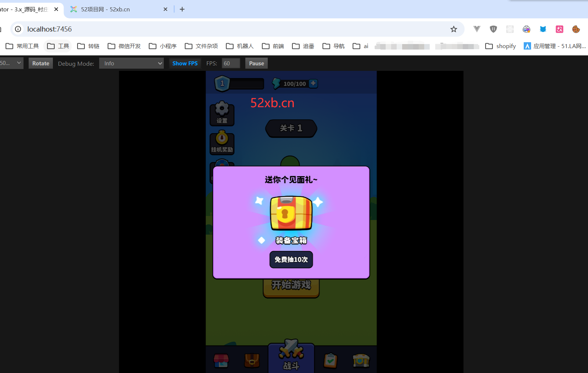Open the 挂机奖励 idle rewards icon

222,142
